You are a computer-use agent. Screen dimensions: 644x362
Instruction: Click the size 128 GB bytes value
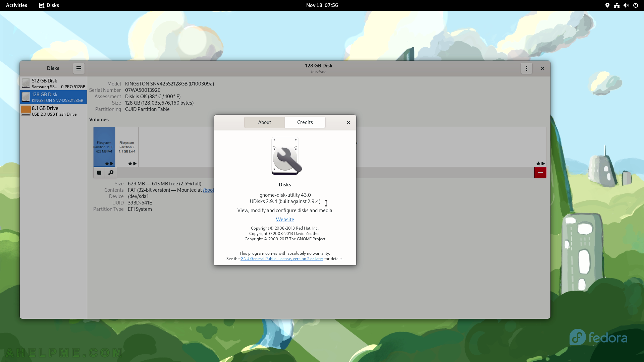159,103
